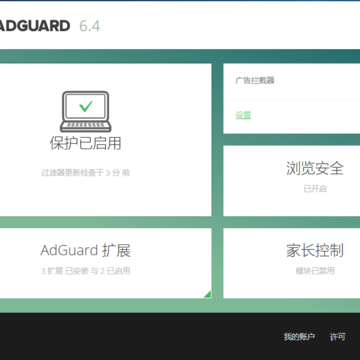This screenshot has width=360, height=360.
Task: Click the 广告拦截器 card title
Action: click(x=255, y=80)
